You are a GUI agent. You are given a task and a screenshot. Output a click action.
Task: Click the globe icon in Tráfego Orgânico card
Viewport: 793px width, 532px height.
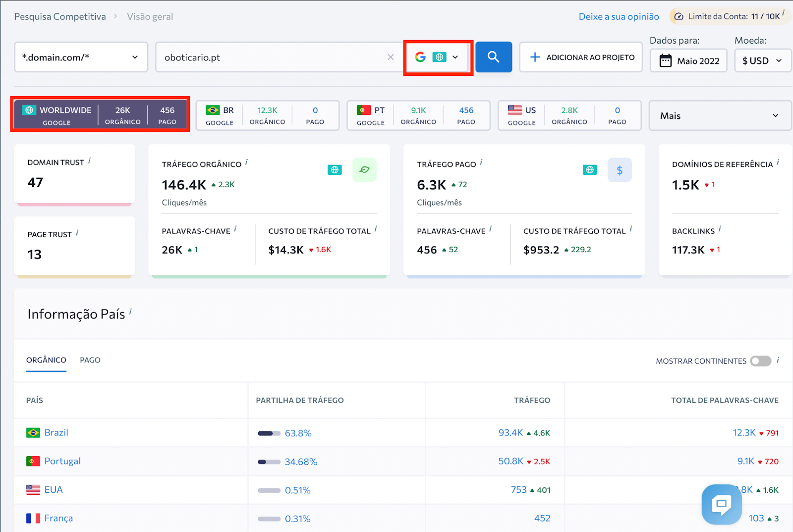pyautogui.click(x=335, y=170)
